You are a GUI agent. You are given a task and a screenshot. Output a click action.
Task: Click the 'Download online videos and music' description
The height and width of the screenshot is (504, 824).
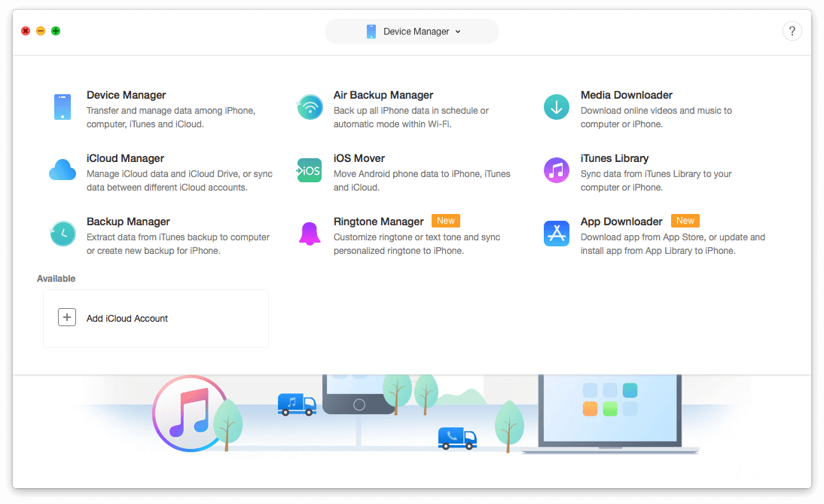[x=656, y=118]
